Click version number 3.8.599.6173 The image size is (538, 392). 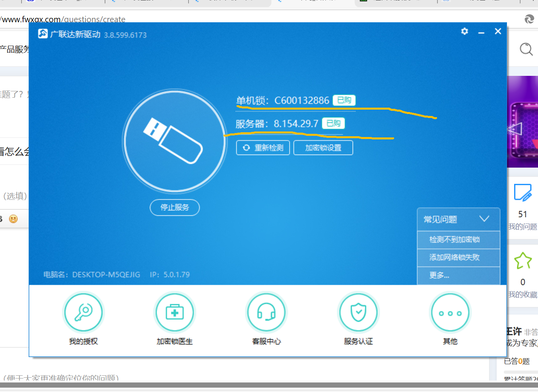125,35
